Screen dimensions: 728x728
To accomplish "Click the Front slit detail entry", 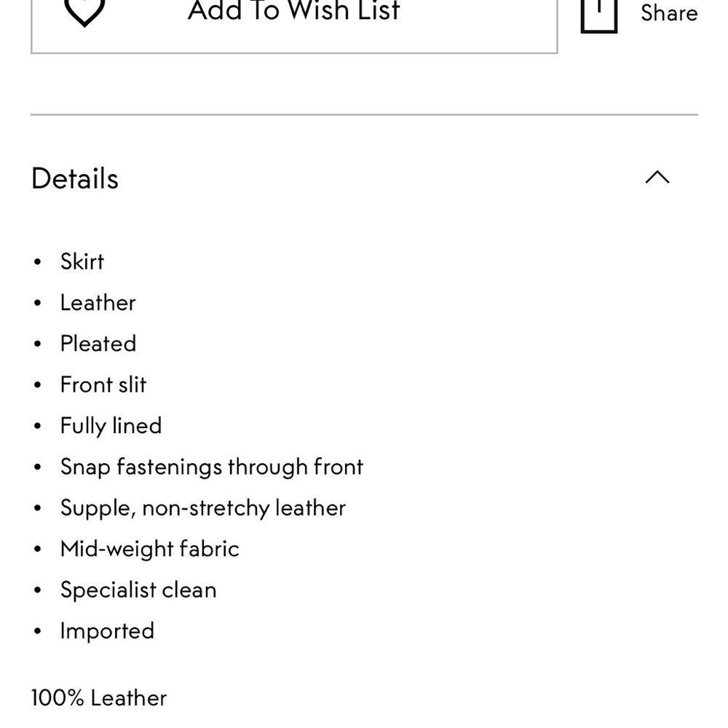I will 103,384.
